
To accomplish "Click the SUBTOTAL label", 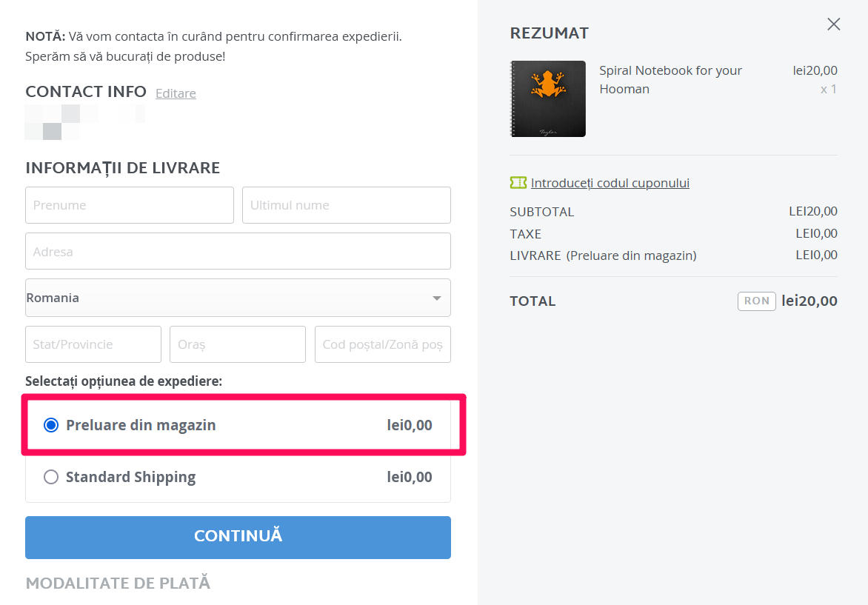I will click(542, 212).
